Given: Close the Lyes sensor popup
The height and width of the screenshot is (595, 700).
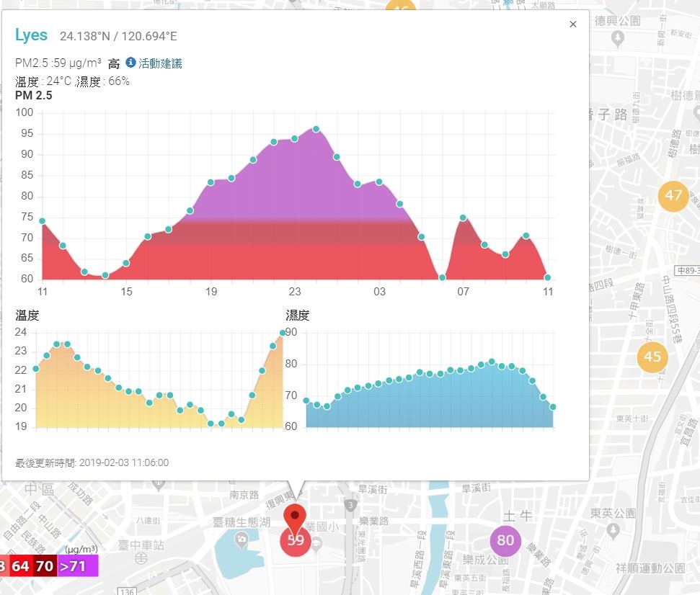Looking at the screenshot, I should [x=573, y=24].
